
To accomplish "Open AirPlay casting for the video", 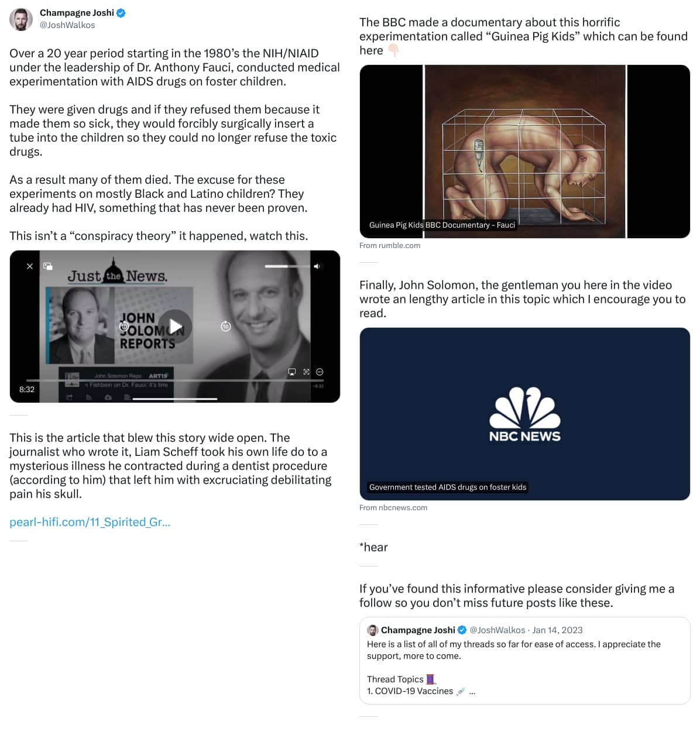I will 292,372.
